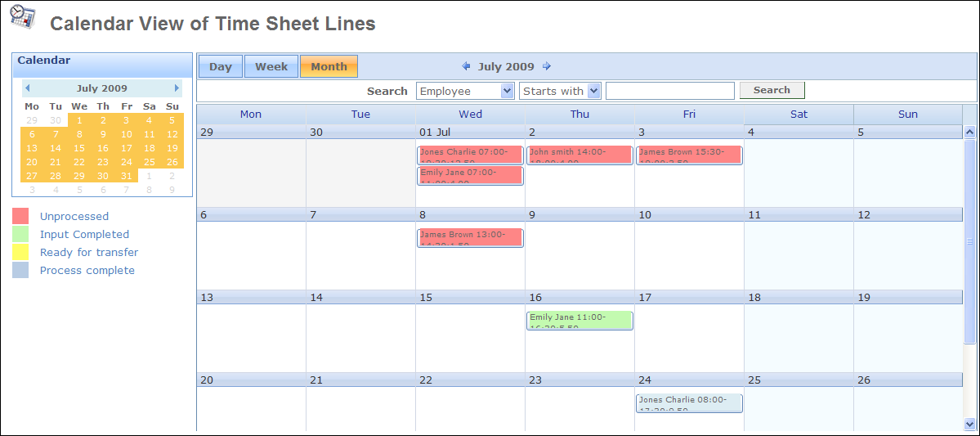Image resolution: width=980 pixels, height=436 pixels.
Task: Open Emily Jane green entry on 16th
Action: pyautogui.click(x=580, y=321)
